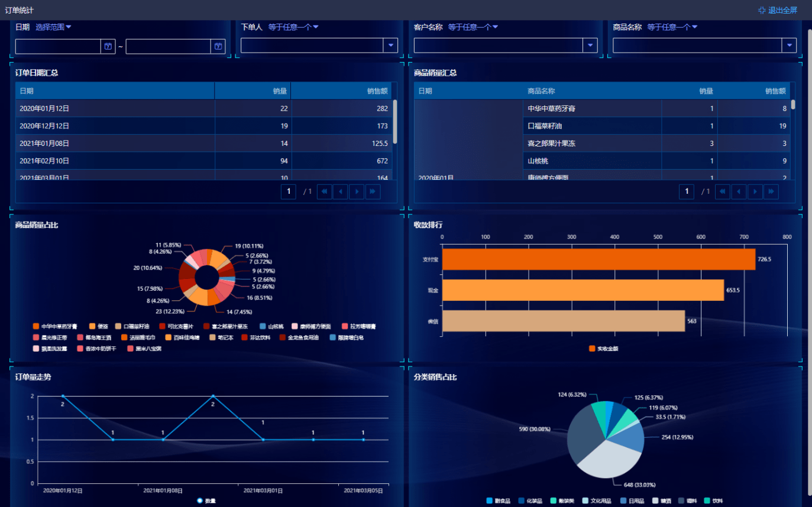Go to next page of 商品销量汇总 table
Viewport: 812px width, 507px height.
(x=755, y=191)
